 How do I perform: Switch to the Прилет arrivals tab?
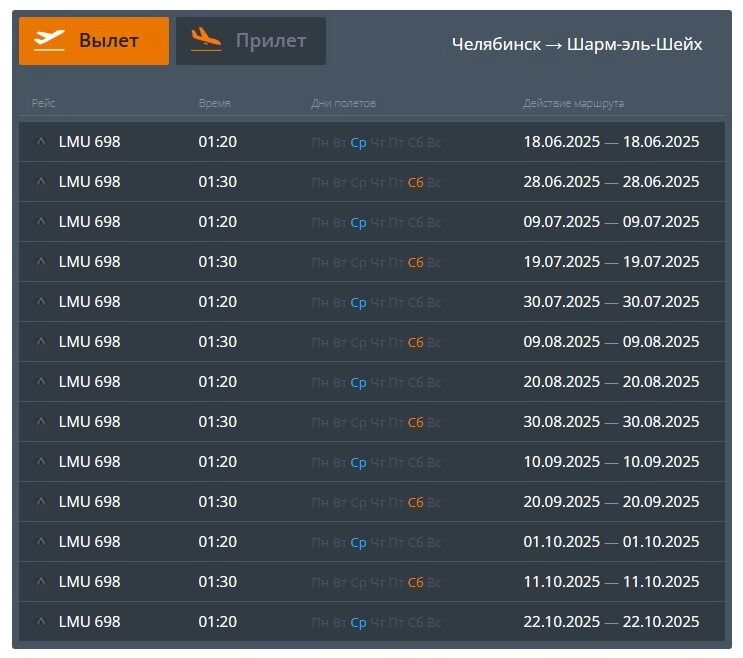pyautogui.click(x=251, y=41)
